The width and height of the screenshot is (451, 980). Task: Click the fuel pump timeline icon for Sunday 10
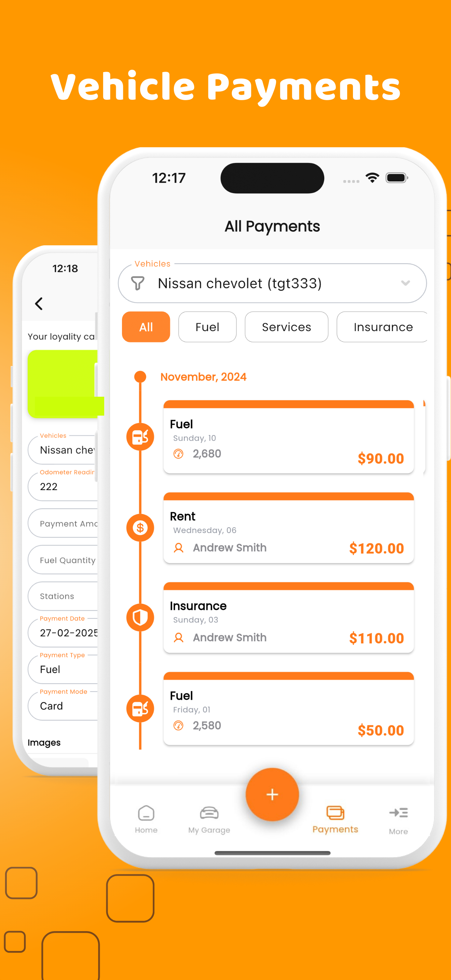pyautogui.click(x=140, y=436)
